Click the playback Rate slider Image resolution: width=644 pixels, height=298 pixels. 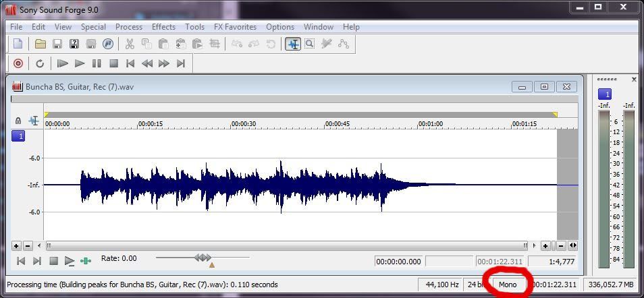203,258
